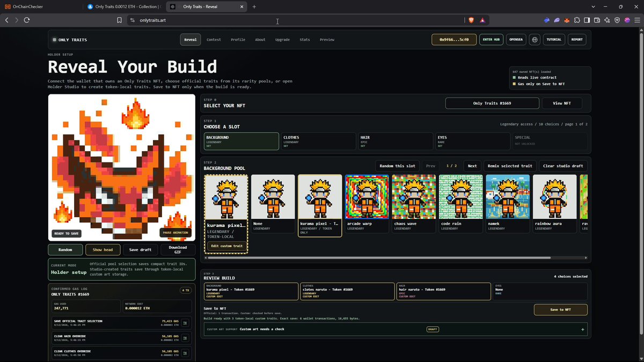Open the blue rabbit wallet extension
This screenshot has width=644, height=362.
pyautogui.click(x=547, y=20)
